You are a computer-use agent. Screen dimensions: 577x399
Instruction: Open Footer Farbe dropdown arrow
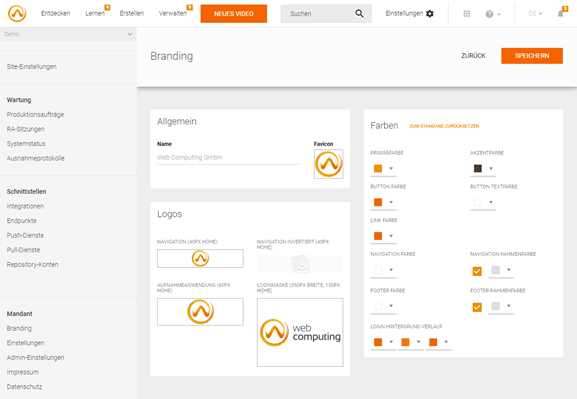click(x=391, y=306)
